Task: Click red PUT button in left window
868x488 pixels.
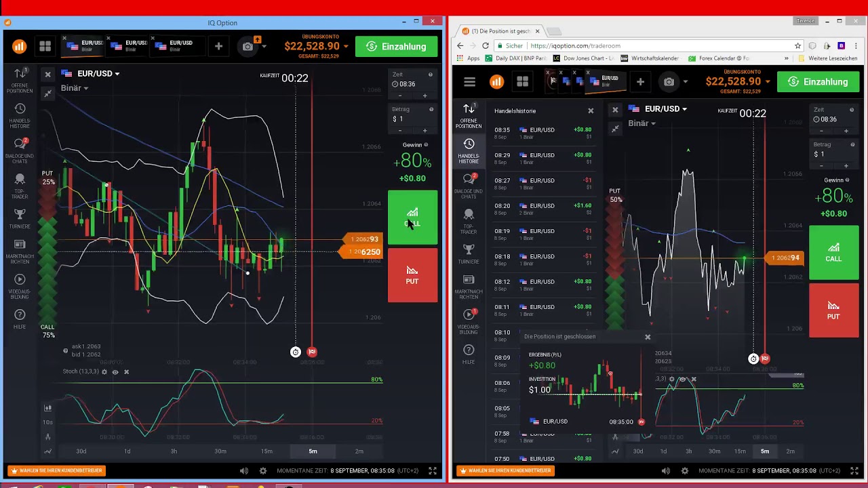Action: pyautogui.click(x=412, y=275)
